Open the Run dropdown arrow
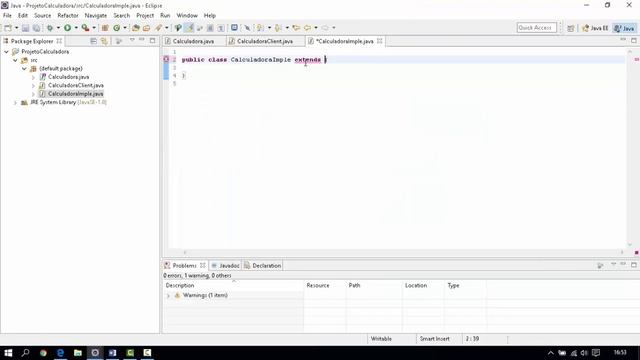This screenshot has height=360, width=640. click(76, 28)
